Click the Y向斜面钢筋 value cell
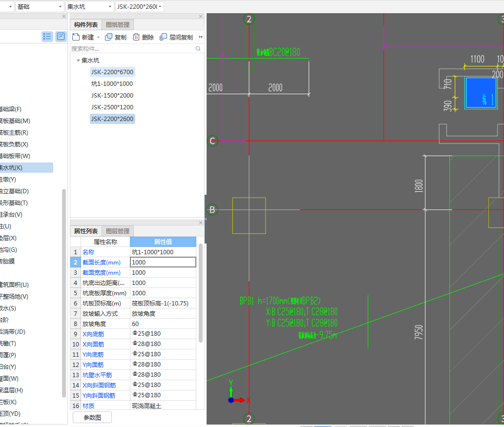504x427 pixels. pyautogui.click(x=163, y=395)
